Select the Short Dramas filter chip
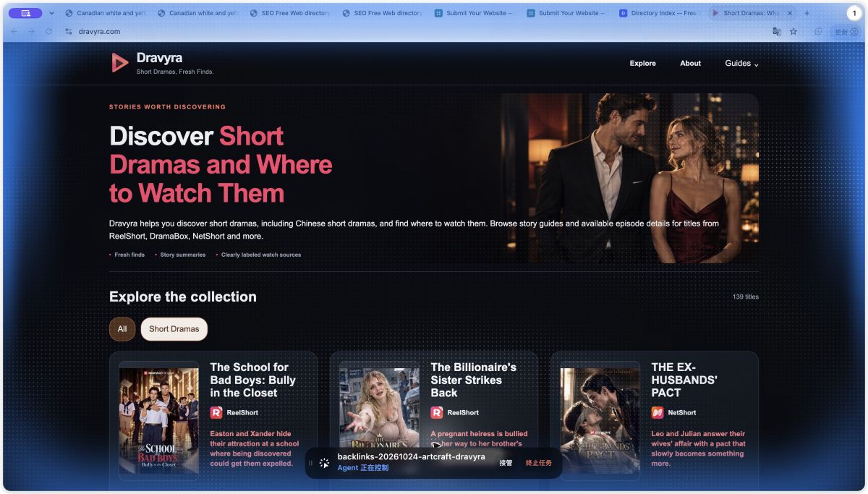This screenshot has height=494, width=868. click(x=174, y=329)
